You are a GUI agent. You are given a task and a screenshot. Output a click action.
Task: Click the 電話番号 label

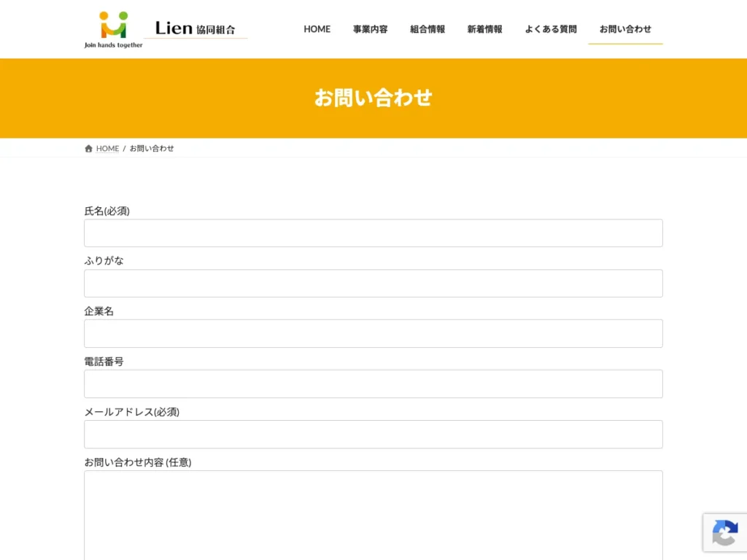[x=104, y=362]
